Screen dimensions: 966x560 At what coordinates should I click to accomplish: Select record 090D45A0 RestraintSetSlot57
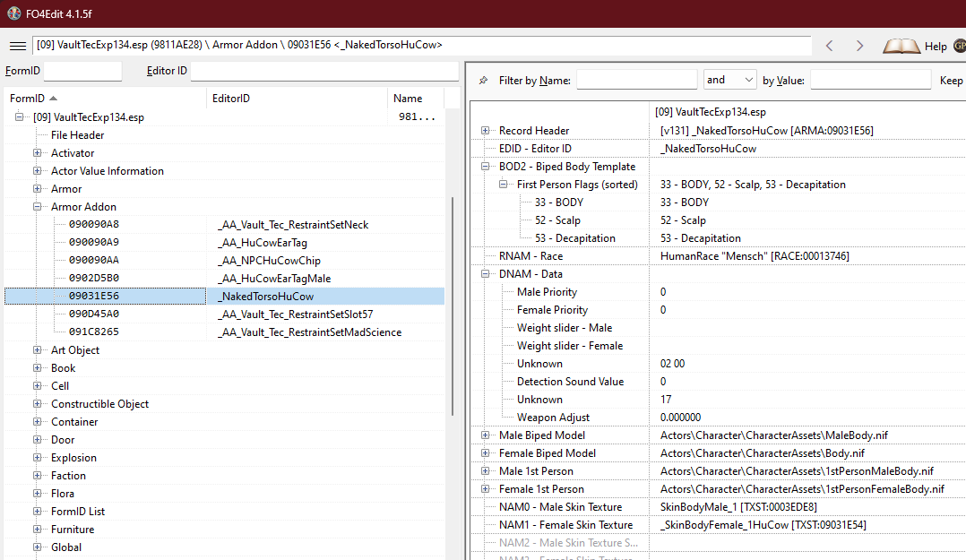[x=224, y=314]
